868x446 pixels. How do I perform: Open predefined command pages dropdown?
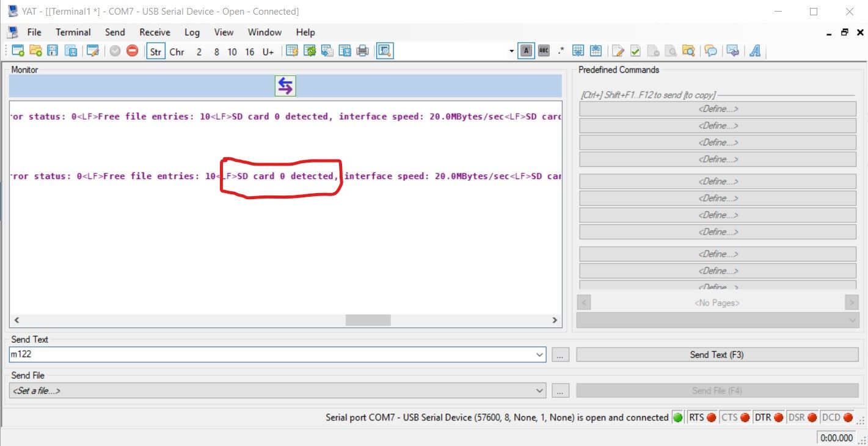click(718, 320)
